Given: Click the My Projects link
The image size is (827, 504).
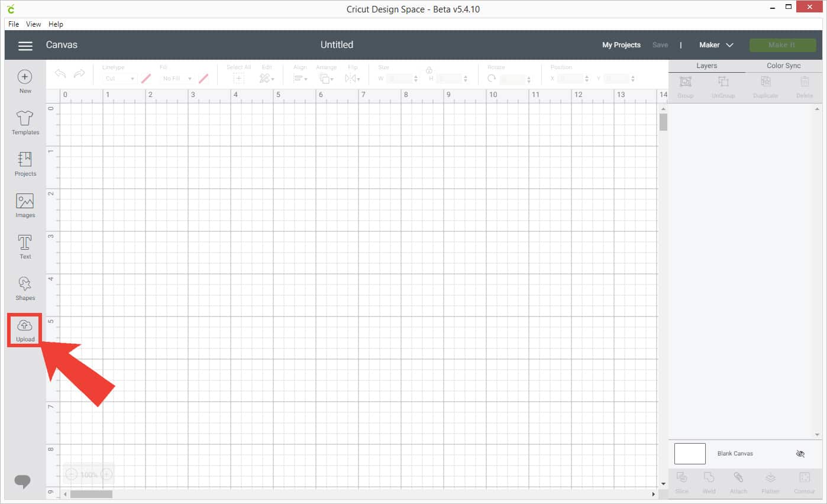Looking at the screenshot, I should point(621,45).
